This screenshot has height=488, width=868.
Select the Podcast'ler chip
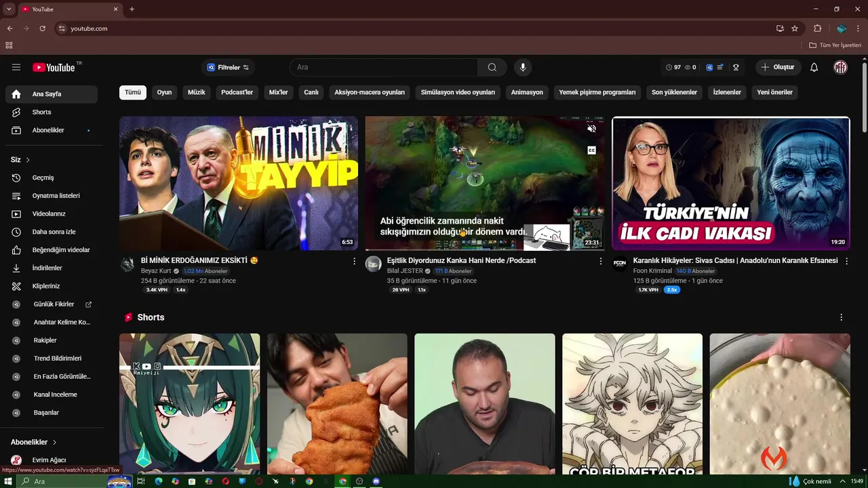[237, 92]
